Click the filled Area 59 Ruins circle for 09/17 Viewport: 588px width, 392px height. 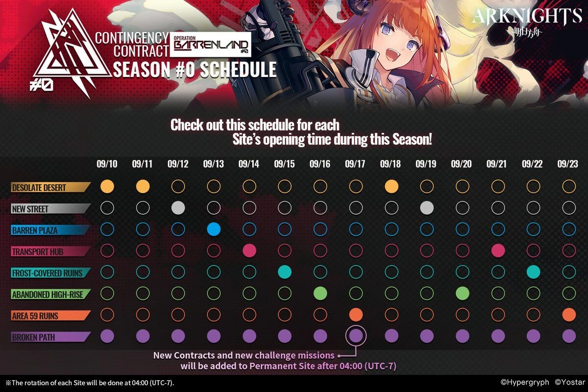point(356,314)
